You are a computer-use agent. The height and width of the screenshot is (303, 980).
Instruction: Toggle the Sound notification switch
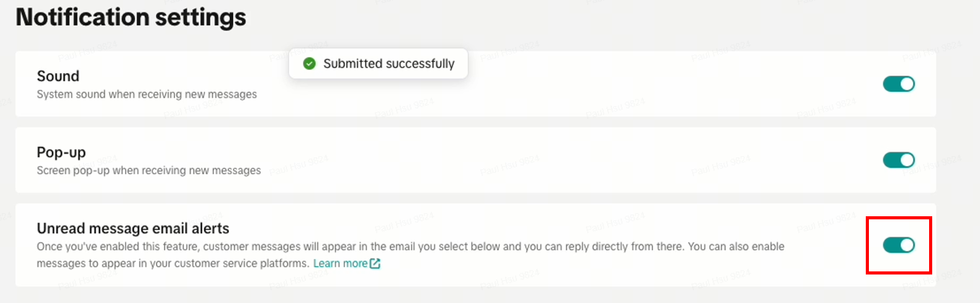[x=898, y=84]
